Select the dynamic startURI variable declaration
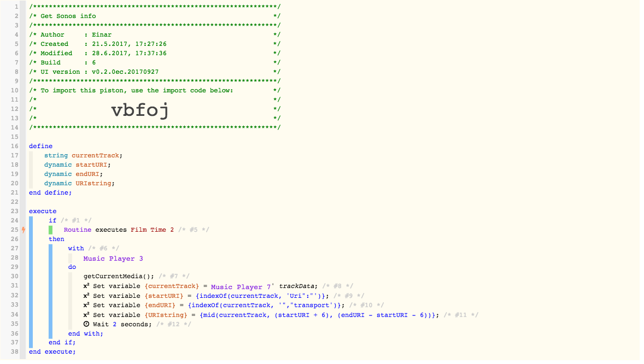This screenshot has height=364, width=644. [x=78, y=165]
